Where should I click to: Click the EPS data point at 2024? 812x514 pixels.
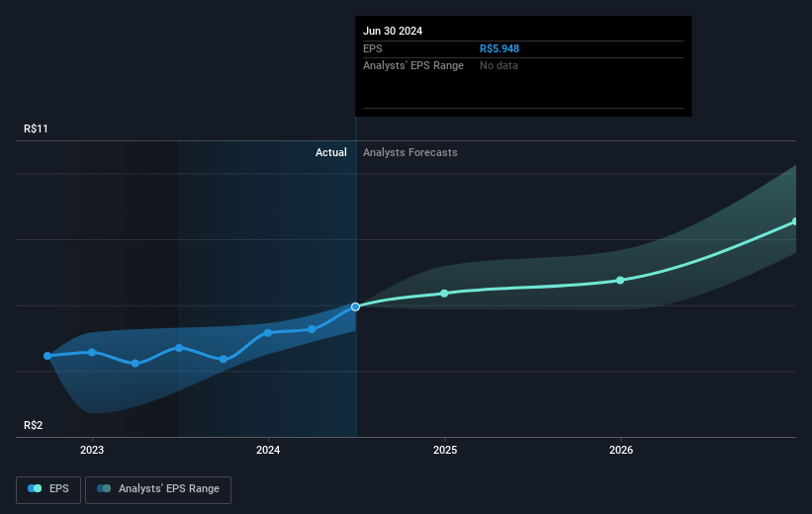[x=268, y=333]
